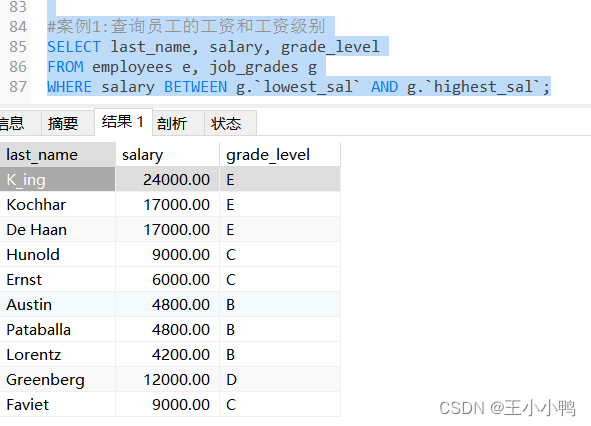The height and width of the screenshot is (426, 591).
Task: Select the 12000.00 salary cell
Action: point(167,379)
